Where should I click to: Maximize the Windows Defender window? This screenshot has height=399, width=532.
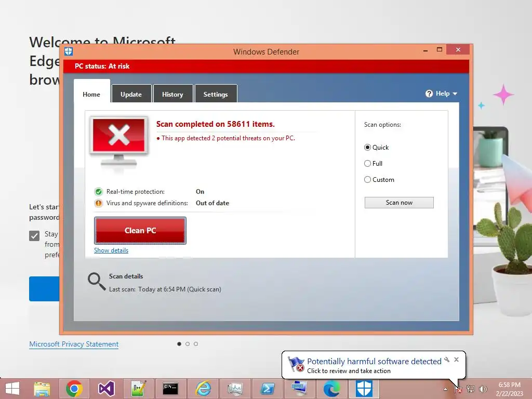click(440, 50)
